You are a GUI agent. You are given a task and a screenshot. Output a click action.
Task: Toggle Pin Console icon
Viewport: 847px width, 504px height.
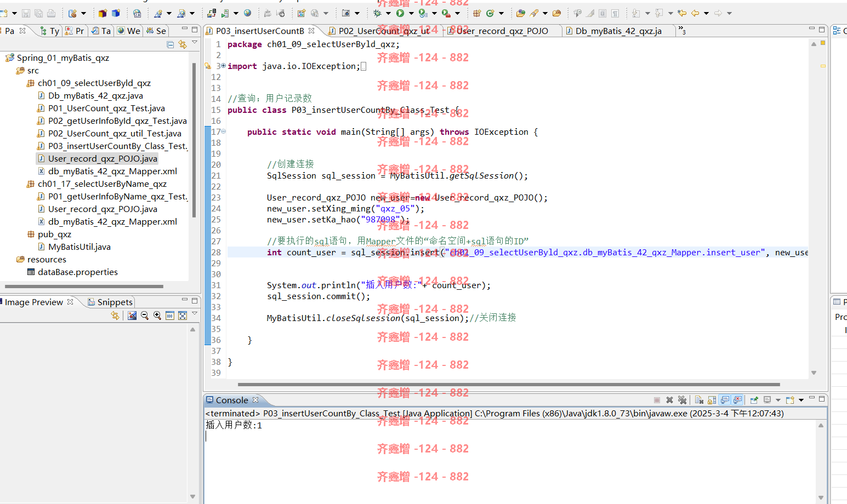tap(754, 400)
